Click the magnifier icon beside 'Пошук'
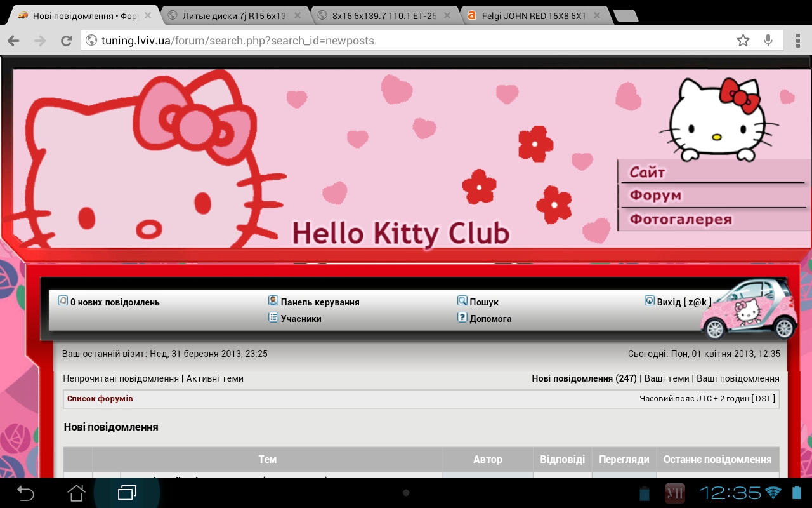The height and width of the screenshot is (508, 812). 462,300
